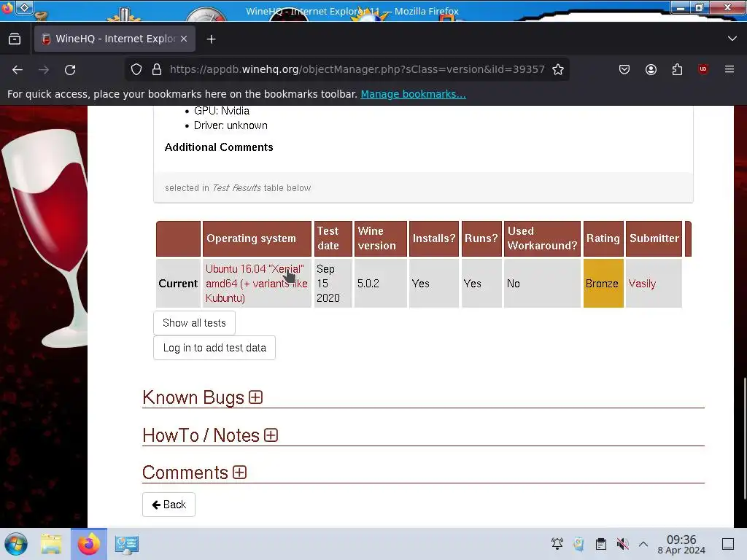Image resolution: width=747 pixels, height=560 pixels.
Task: Open the file manager taskbar icon
Action: pyautogui.click(x=51, y=544)
